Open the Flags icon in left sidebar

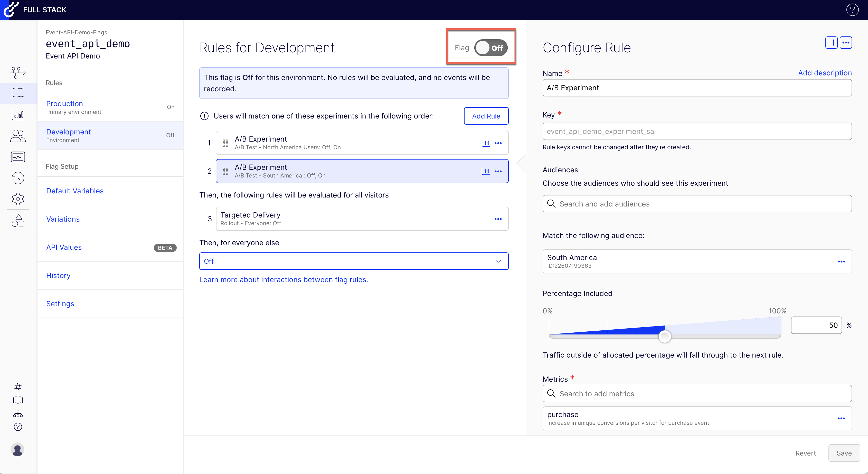[18, 93]
